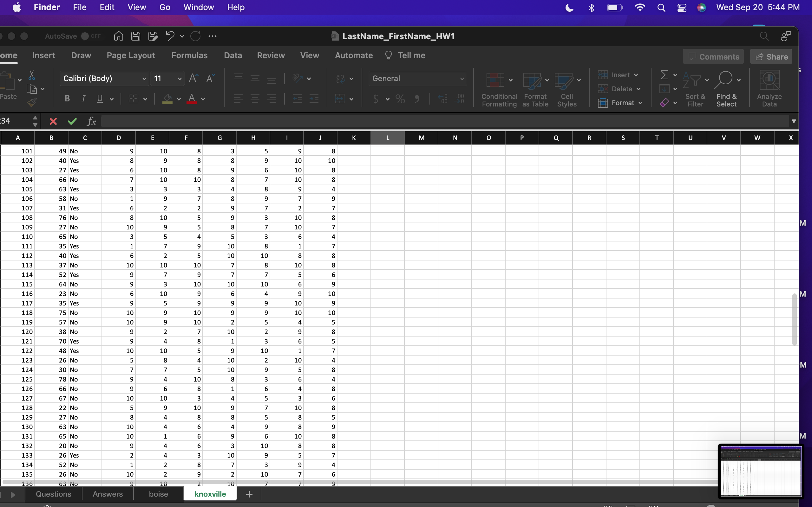
Task: Switch to the Answers tab
Action: pyautogui.click(x=108, y=494)
